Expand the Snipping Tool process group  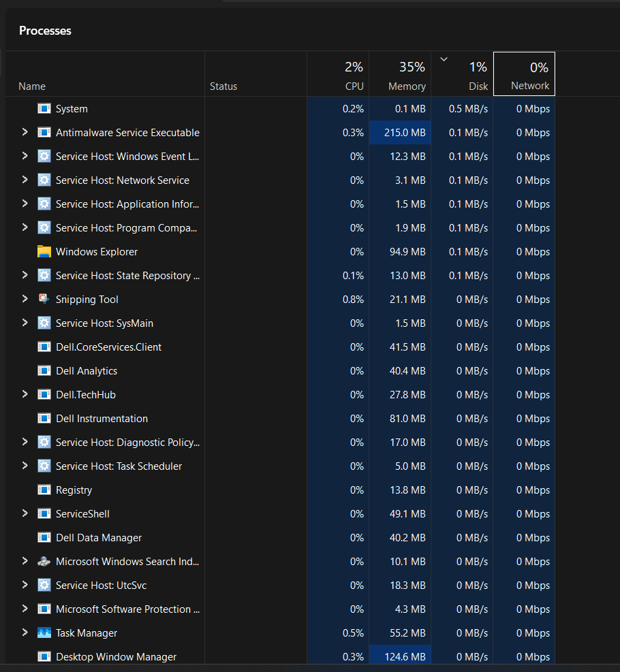25,299
